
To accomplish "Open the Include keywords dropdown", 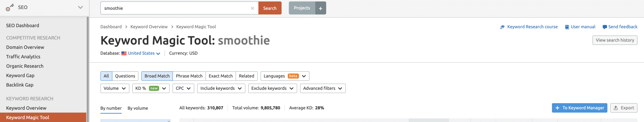I will tap(221, 88).
